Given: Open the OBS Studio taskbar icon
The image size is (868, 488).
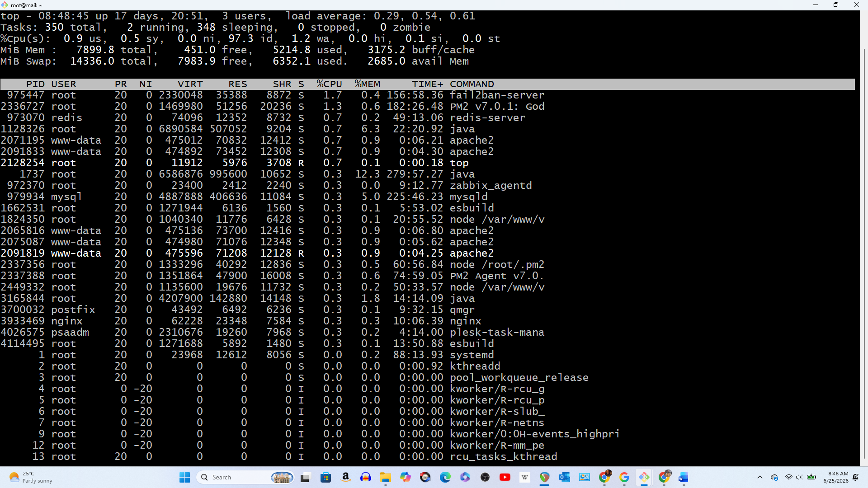Looking at the screenshot, I should click(x=485, y=477).
